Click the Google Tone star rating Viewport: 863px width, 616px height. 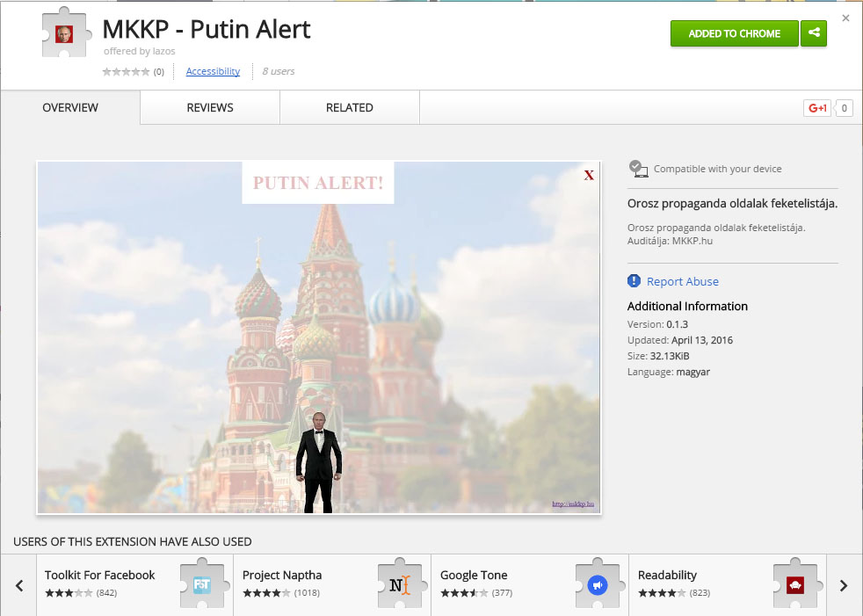pyautogui.click(x=464, y=593)
